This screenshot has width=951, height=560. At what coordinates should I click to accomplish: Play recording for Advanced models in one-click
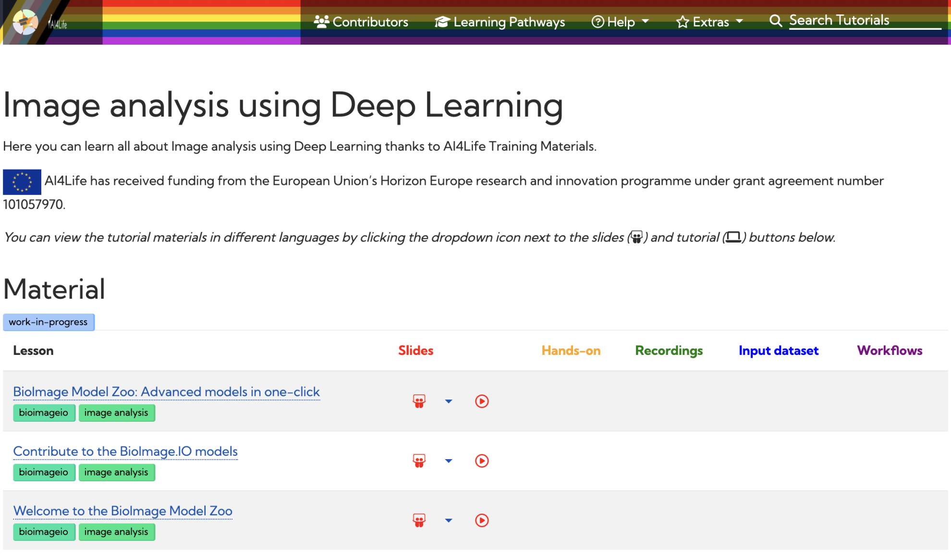pos(482,401)
